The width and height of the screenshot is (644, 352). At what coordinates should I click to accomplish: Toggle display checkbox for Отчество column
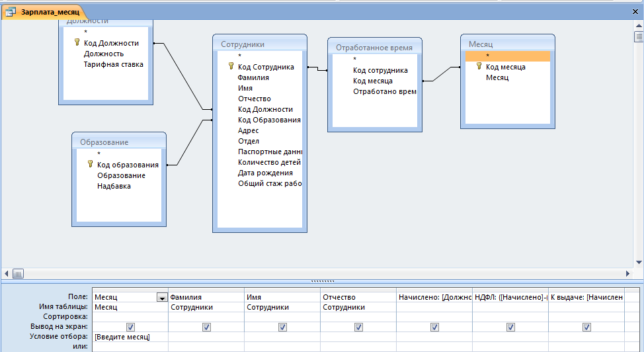(x=358, y=327)
